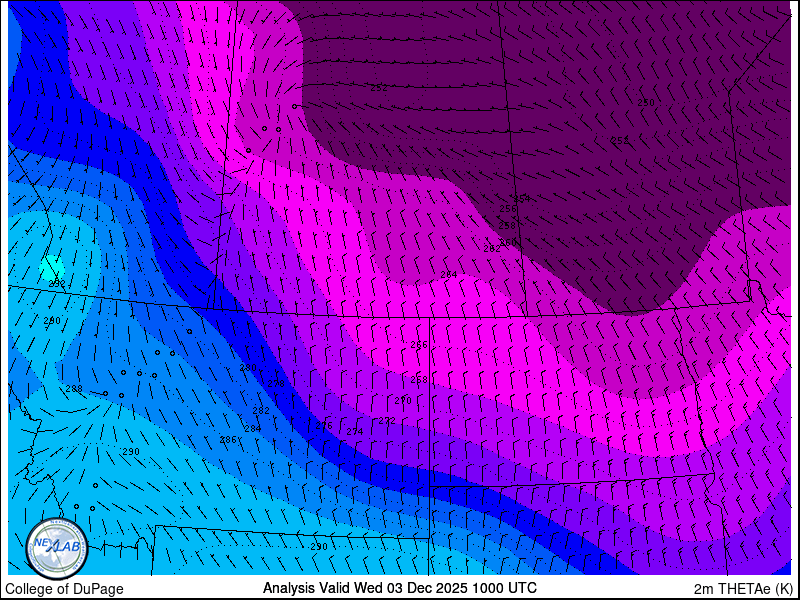This screenshot has height=600, width=800.
Task: Select the 256 contour label
Action: point(508,209)
